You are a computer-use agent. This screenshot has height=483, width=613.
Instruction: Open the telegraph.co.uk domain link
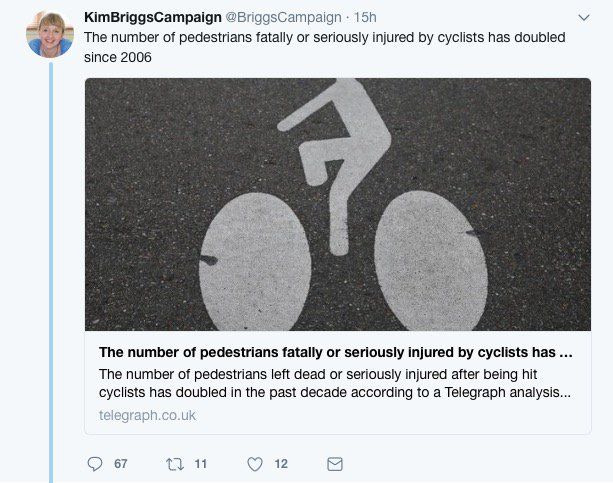tap(147, 414)
